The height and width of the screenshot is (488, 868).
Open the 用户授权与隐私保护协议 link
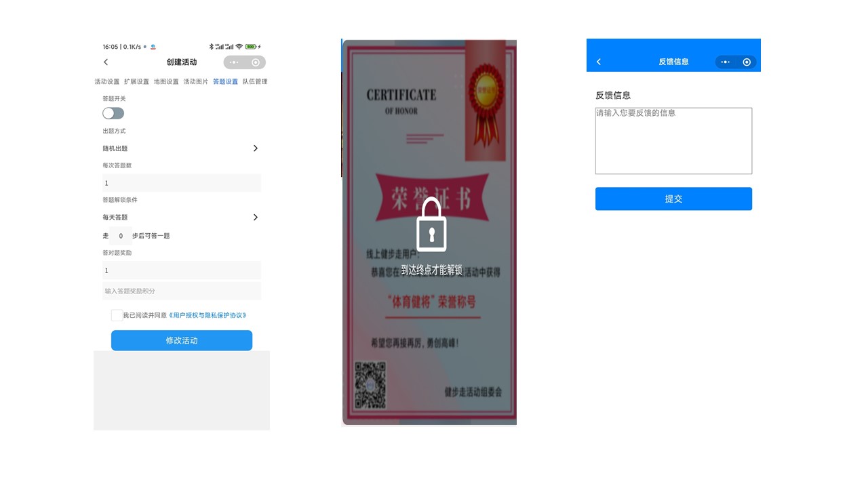[208, 315]
